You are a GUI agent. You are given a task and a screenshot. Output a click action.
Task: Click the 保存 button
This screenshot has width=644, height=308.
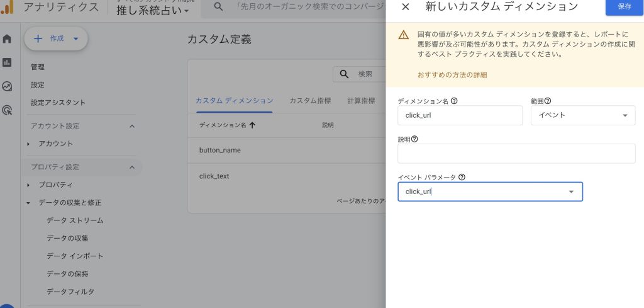coord(624,6)
